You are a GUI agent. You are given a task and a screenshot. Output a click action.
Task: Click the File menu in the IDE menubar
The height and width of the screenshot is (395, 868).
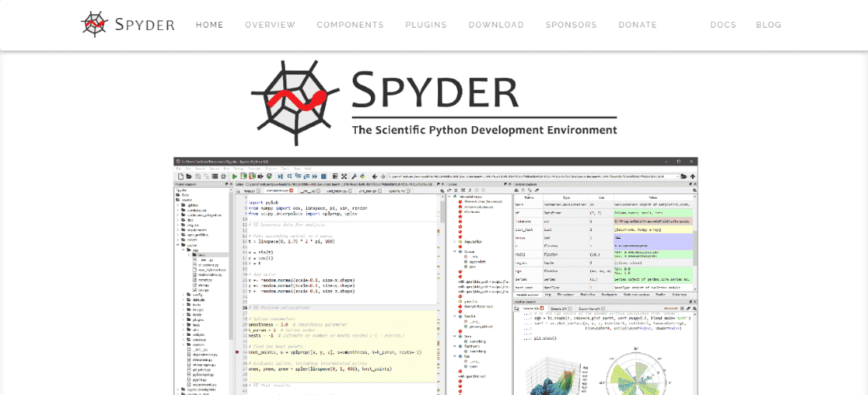click(178, 169)
